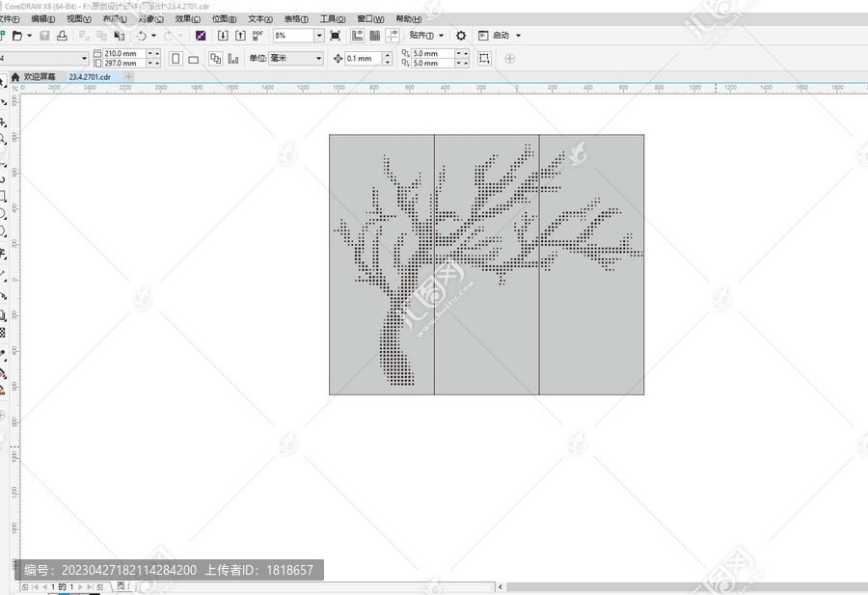Click the page width field showing 210.0 mm
The image size is (868, 595).
click(124, 54)
